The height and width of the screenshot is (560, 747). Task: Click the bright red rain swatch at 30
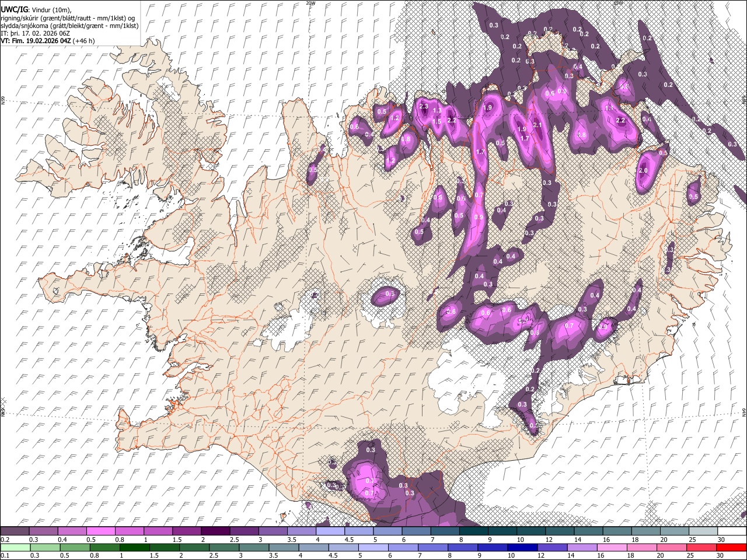pyautogui.click(x=731, y=547)
